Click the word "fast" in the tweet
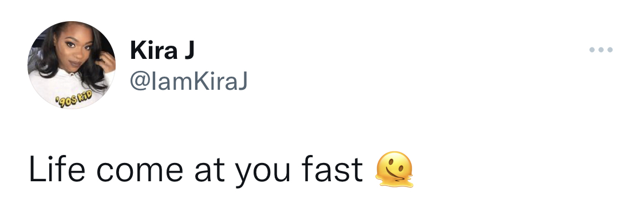Screen dimensions: 644x215 332,168
